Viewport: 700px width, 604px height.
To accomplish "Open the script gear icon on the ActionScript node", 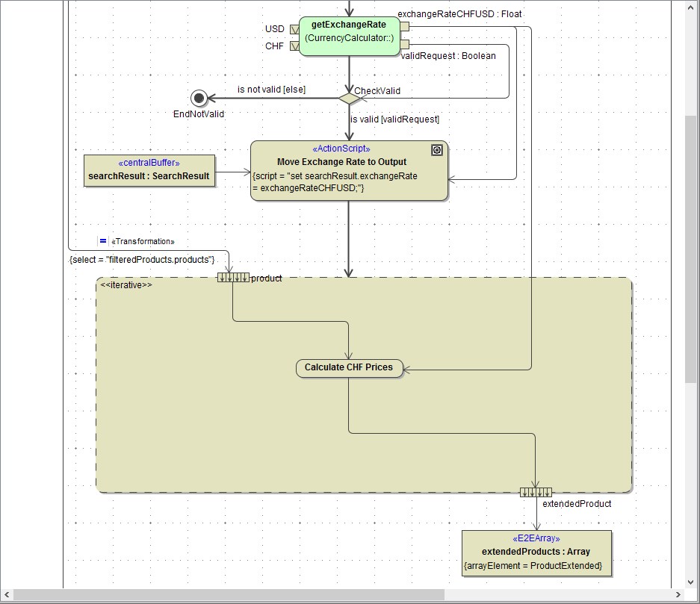I will pos(437,149).
